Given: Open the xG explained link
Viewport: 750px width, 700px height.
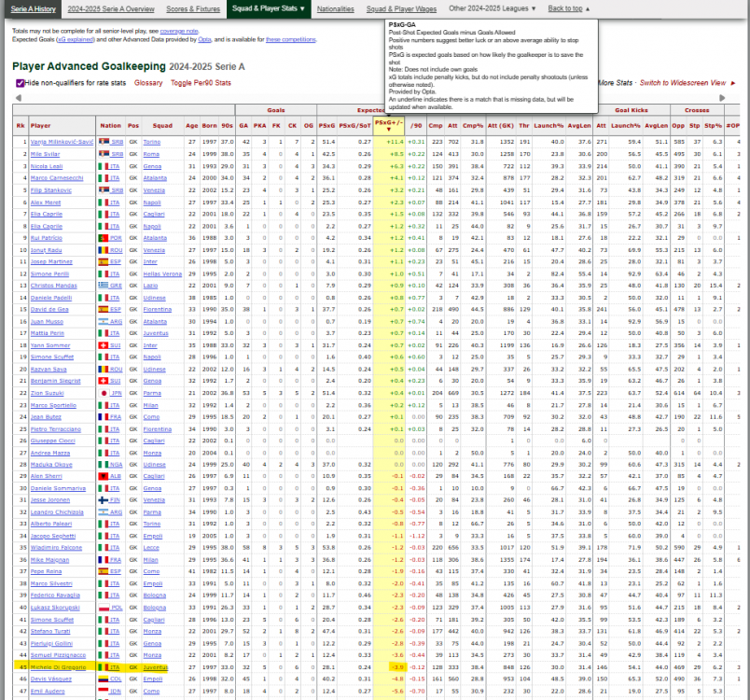Looking at the screenshot, I should point(76,40).
